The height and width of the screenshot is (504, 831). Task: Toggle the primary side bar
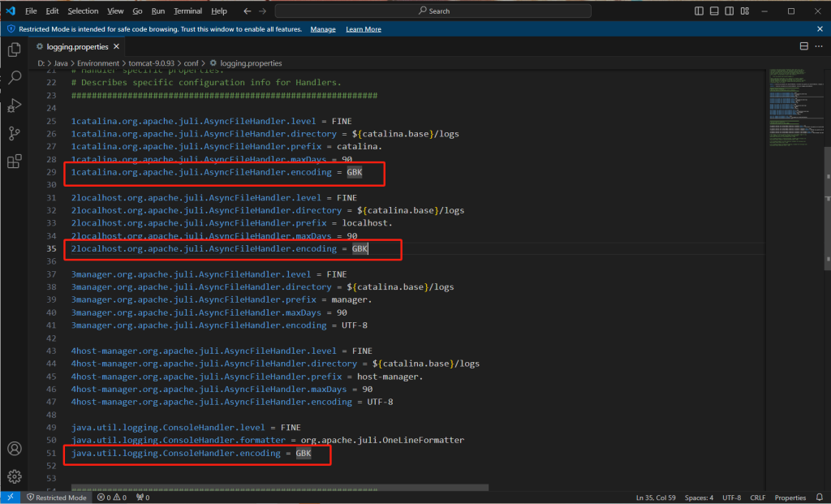coord(699,11)
